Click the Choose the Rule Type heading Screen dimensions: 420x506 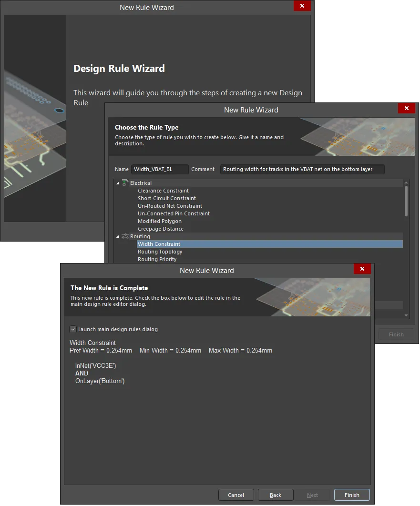pyautogui.click(x=146, y=128)
